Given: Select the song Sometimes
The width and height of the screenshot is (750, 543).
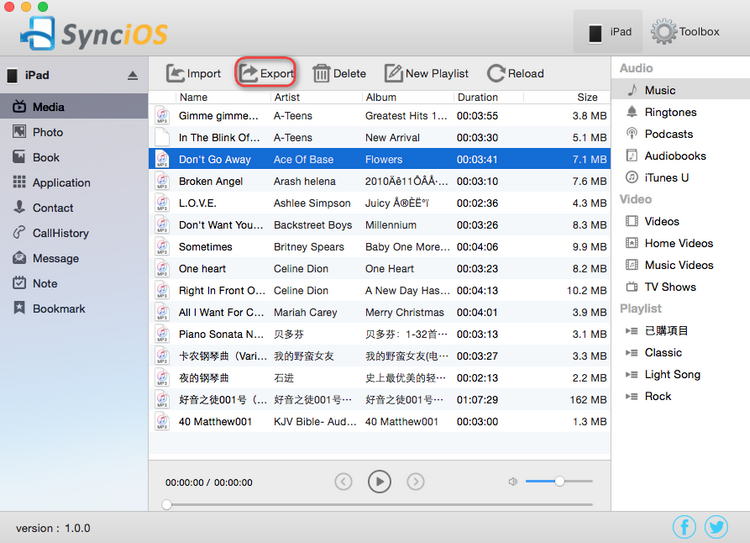Looking at the screenshot, I should tap(379, 247).
